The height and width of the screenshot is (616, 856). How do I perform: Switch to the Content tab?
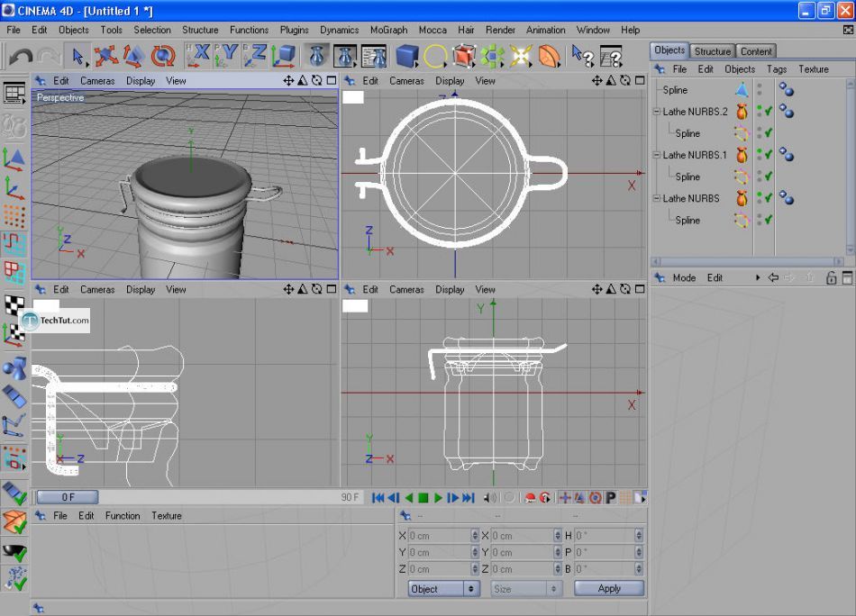(756, 51)
